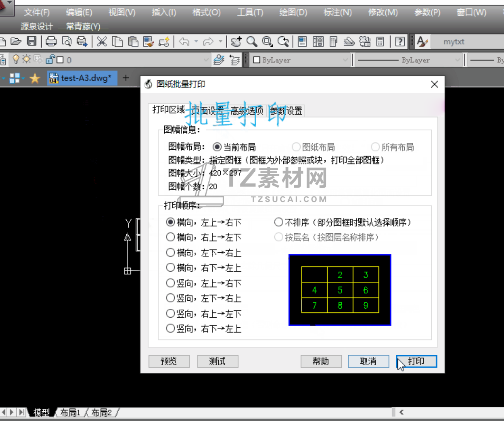Select 竖向，右下→左上 print order
The height and width of the screenshot is (421, 504).
pyautogui.click(x=204, y=329)
